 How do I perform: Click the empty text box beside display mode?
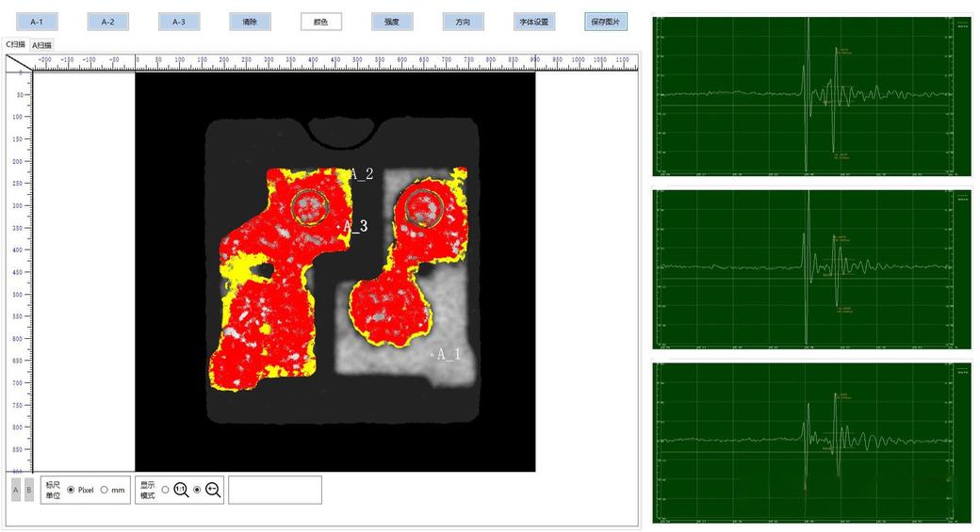[x=275, y=490]
